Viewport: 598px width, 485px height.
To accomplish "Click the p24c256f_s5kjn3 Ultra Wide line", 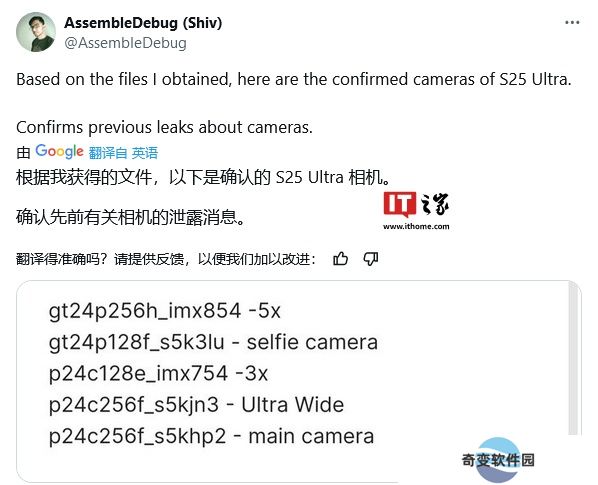I will coord(196,405).
